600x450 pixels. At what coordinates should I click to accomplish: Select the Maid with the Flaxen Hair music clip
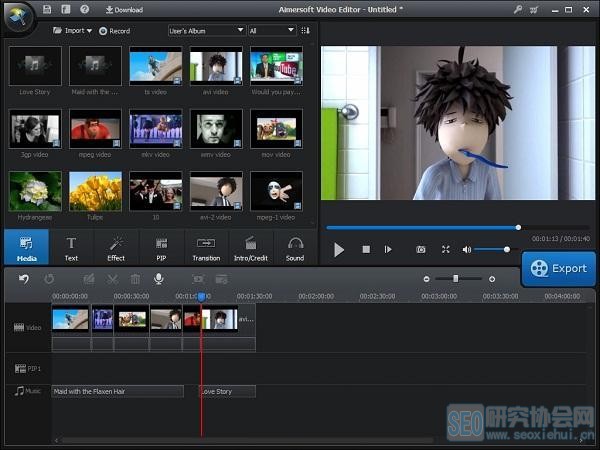(117, 391)
